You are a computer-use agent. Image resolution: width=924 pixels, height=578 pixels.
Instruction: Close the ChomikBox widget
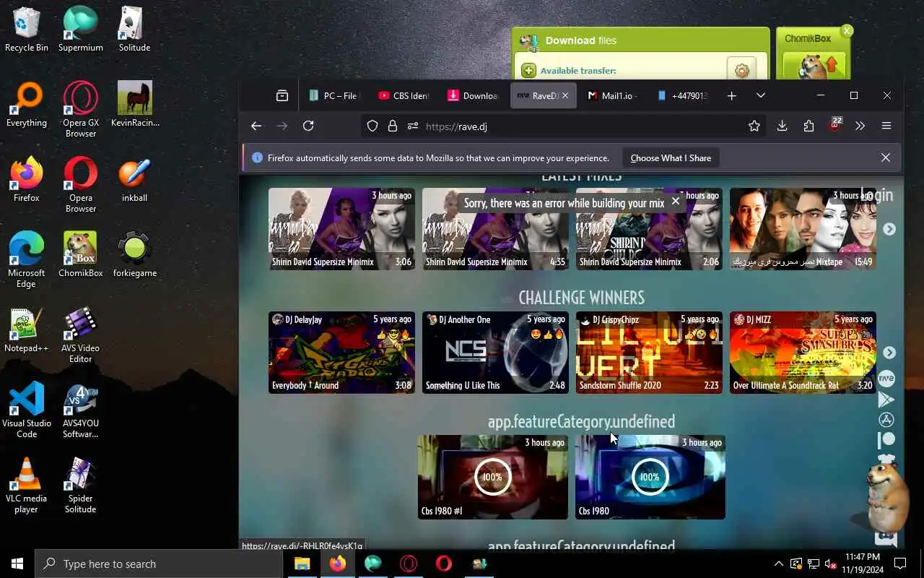click(847, 30)
